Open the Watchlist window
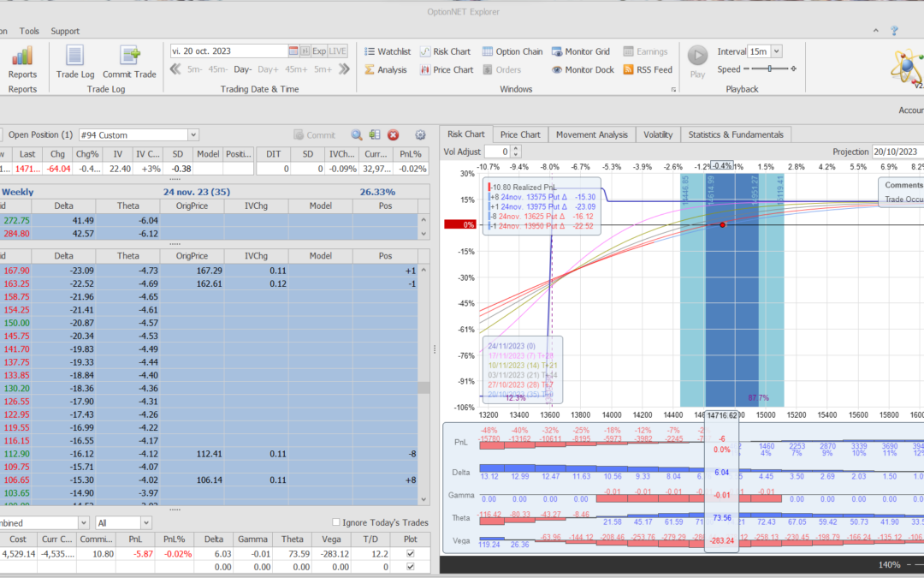The image size is (924, 578). 387,51
